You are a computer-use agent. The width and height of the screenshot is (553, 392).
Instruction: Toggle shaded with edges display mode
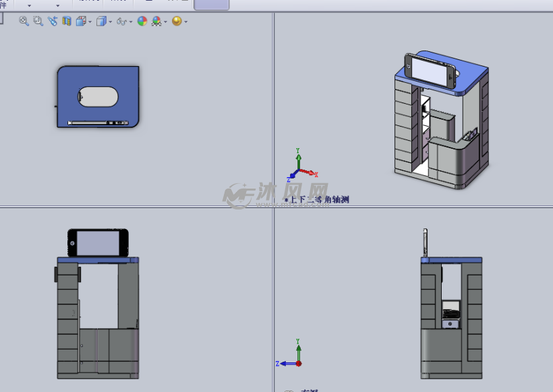coord(101,21)
